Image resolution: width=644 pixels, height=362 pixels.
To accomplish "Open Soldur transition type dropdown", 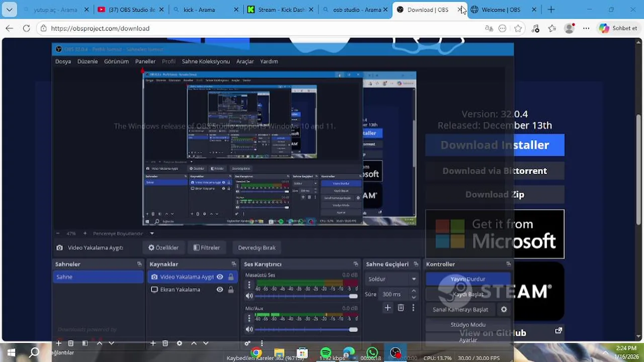I will coord(392,279).
